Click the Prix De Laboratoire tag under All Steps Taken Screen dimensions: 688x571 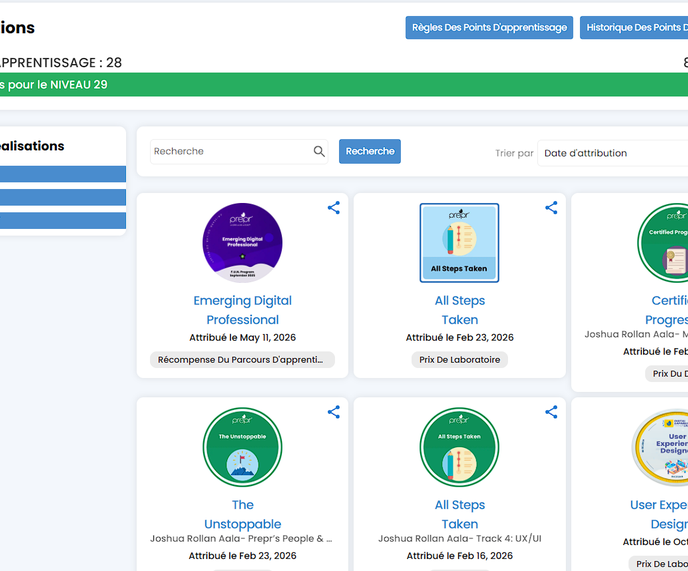[459, 359]
